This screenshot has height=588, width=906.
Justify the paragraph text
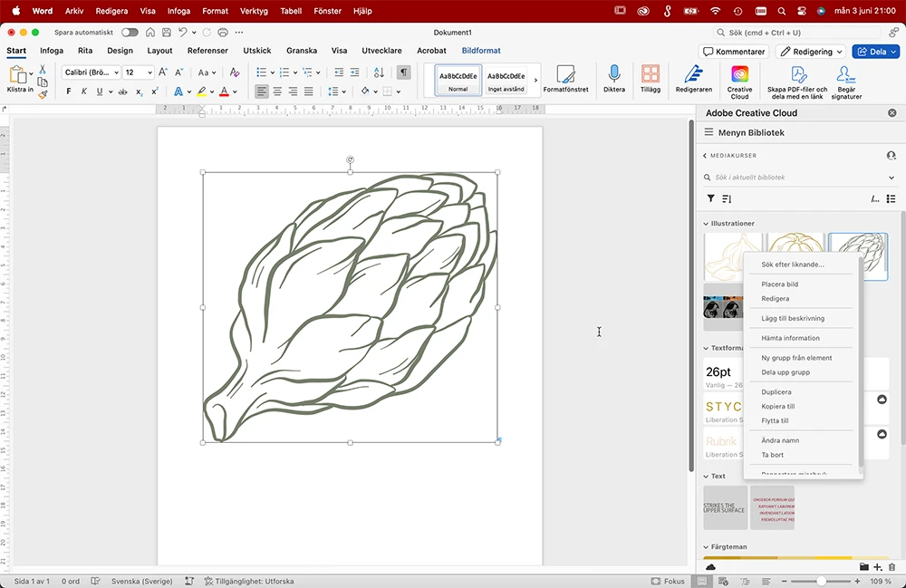pos(309,92)
